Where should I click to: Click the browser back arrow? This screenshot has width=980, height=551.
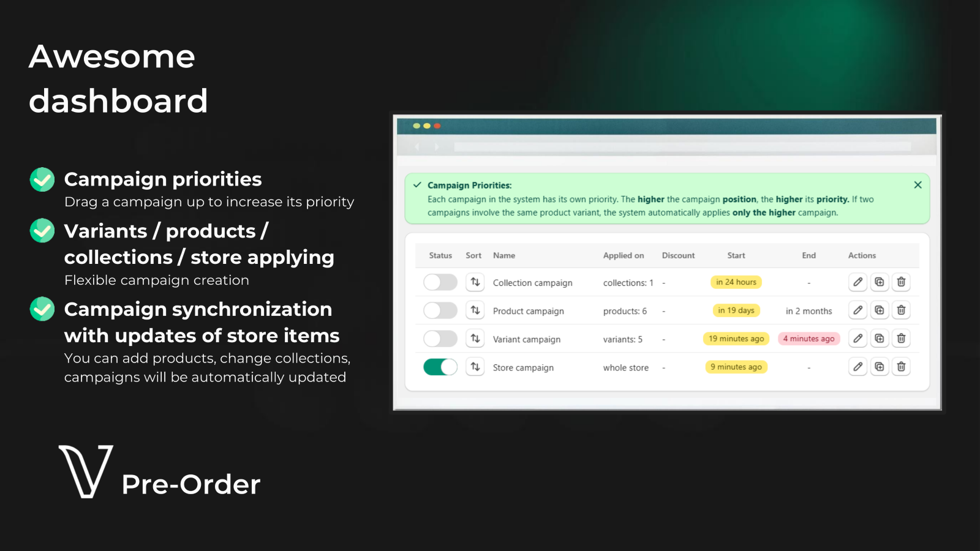coord(418,148)
